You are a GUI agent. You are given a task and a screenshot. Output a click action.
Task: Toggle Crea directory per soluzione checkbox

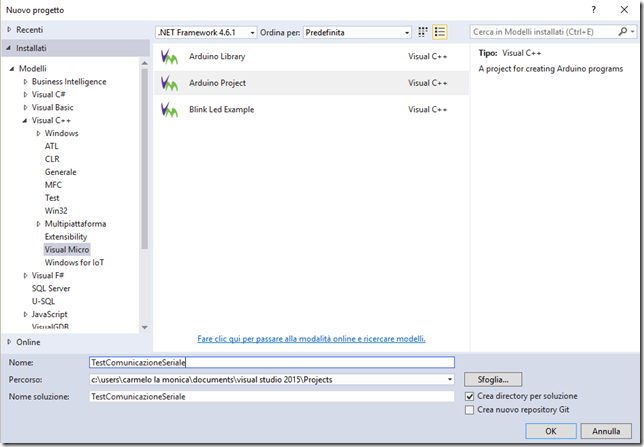[x=469, y=396]
